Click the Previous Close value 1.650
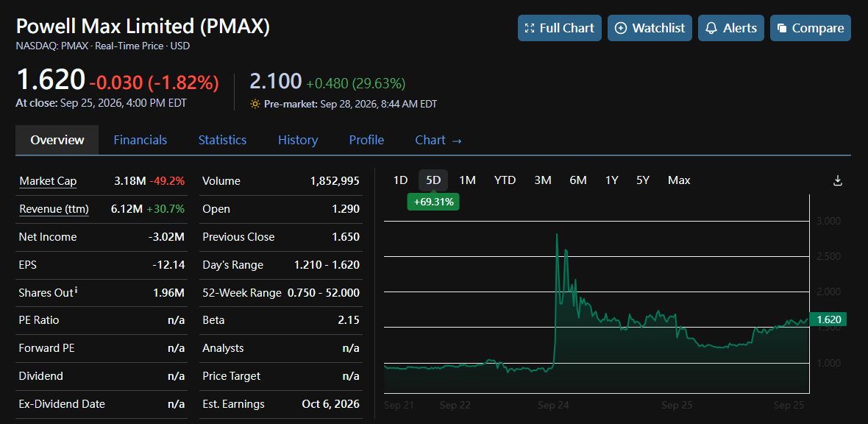 click(x=346, y=237)
